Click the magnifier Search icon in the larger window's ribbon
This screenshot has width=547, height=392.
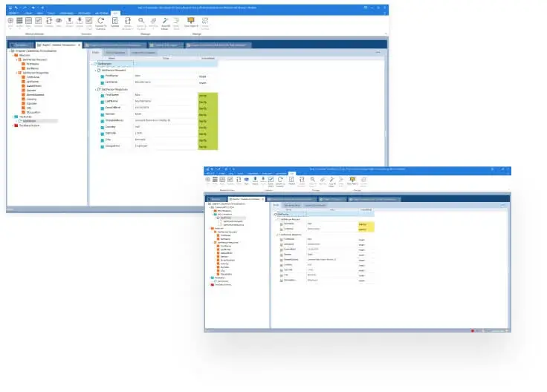[140, 21]
